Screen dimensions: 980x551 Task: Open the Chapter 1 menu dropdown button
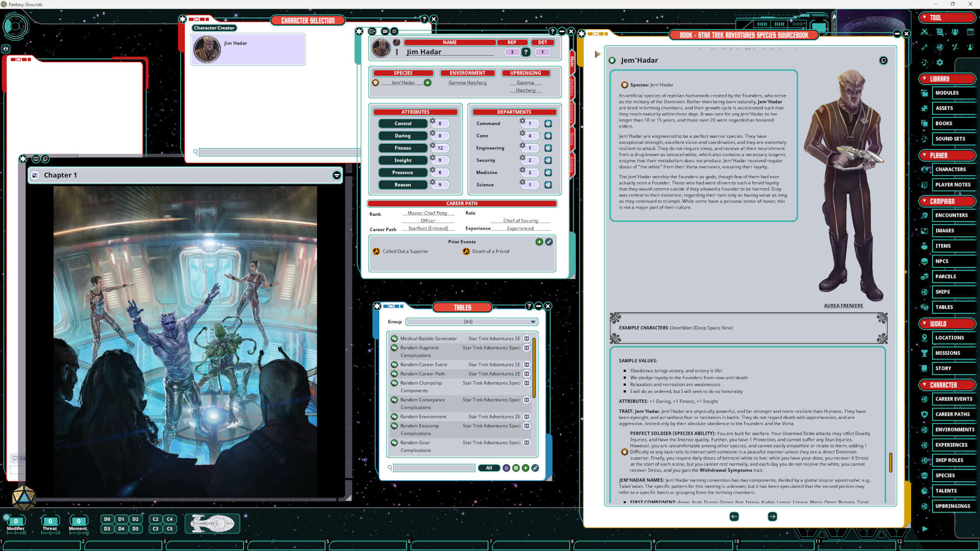337,176
